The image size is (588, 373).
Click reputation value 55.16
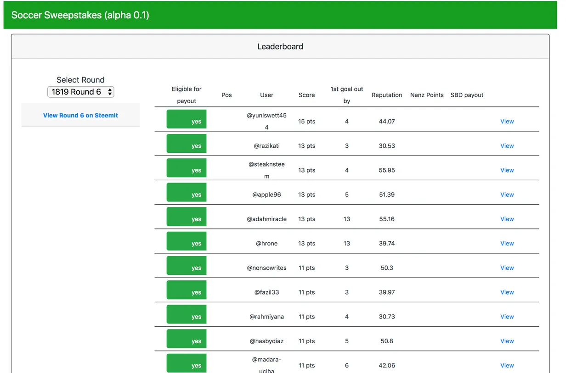coord(387,219)
